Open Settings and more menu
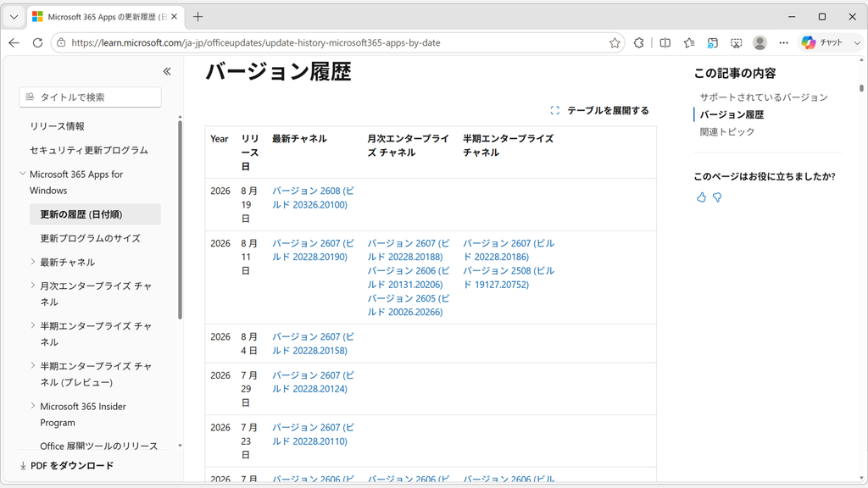The width and height of the screenshot is (868, 488). pyautogui.click(x=783, y=42)
